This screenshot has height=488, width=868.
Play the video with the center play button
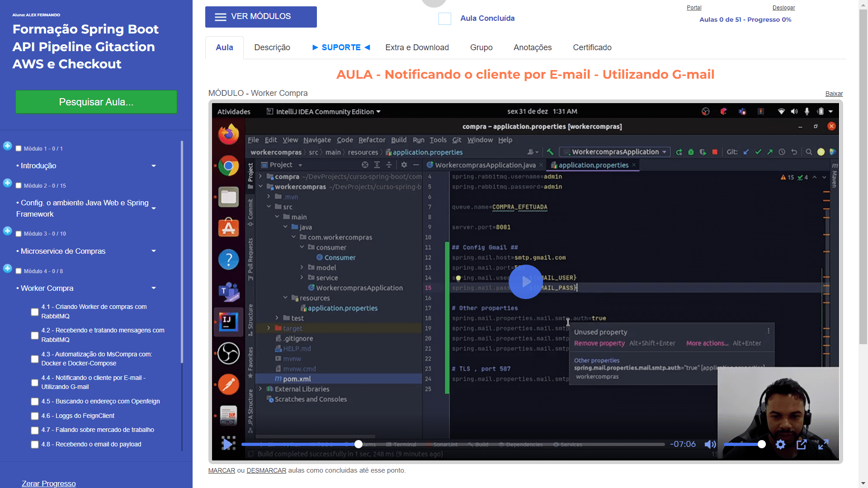click(x=525, y=282)
